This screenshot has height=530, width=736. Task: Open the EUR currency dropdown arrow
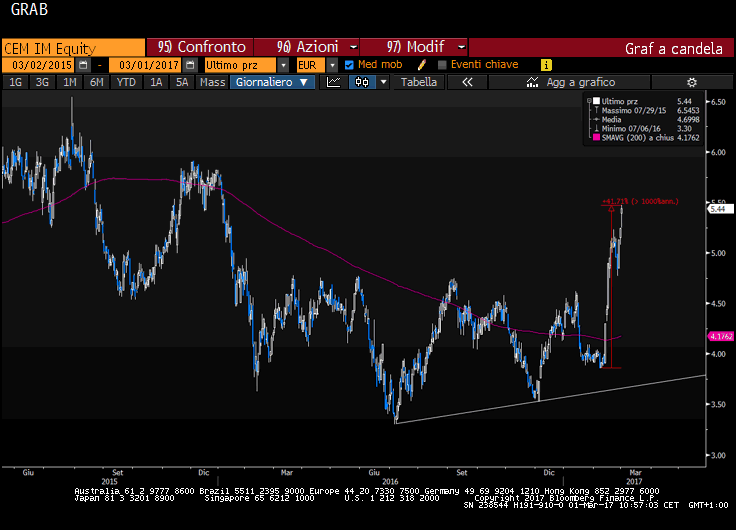pos(332,65)
